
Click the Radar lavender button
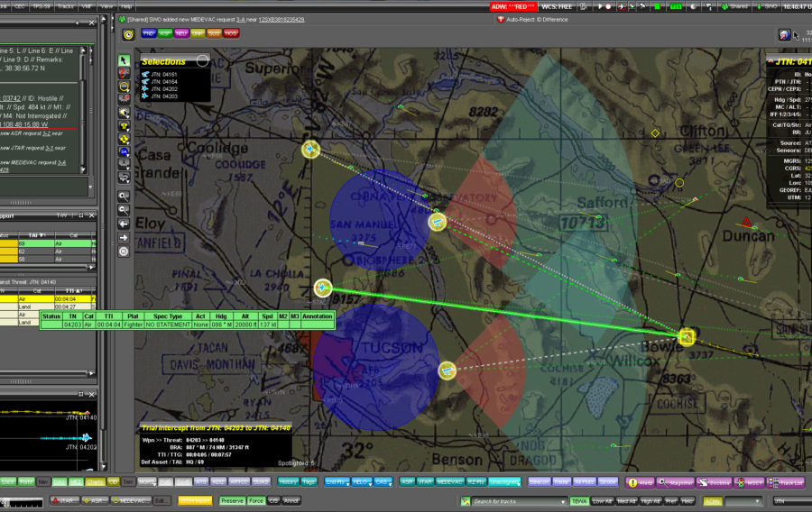point(562,482)
